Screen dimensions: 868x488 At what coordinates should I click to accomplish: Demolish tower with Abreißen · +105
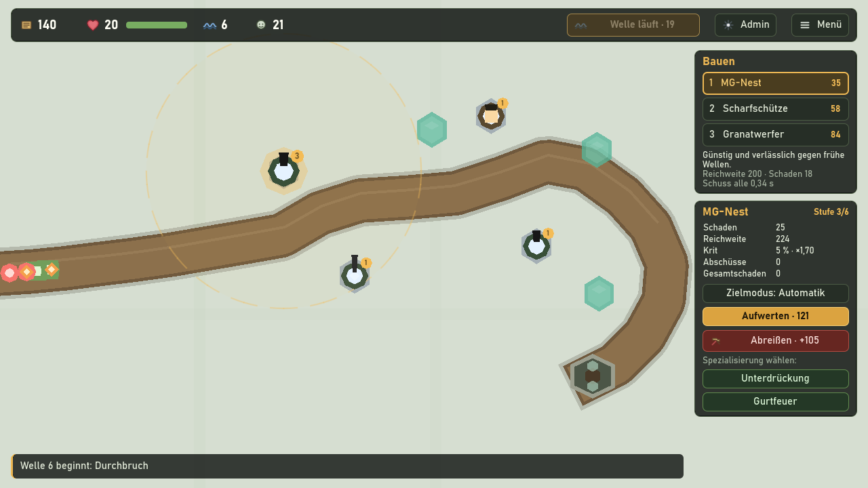[x=776, y=341]
